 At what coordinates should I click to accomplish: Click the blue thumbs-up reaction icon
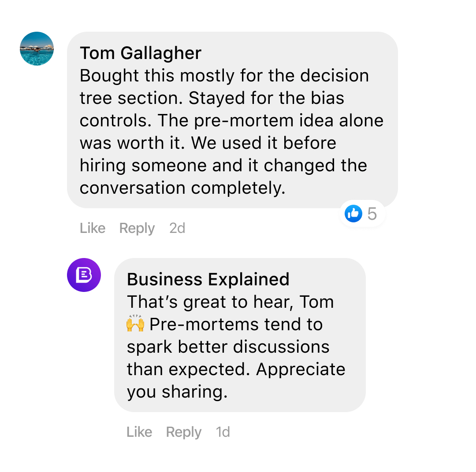[x=353, y=214]
